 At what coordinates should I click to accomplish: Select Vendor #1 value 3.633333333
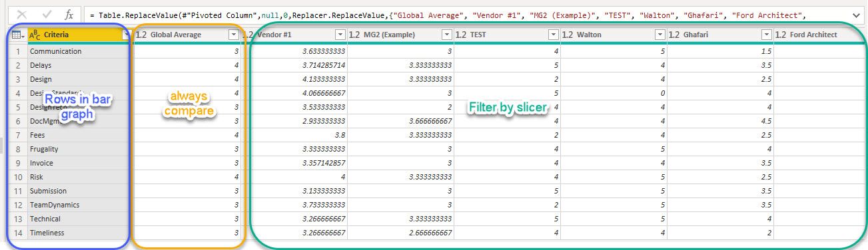tap(293, 51)
